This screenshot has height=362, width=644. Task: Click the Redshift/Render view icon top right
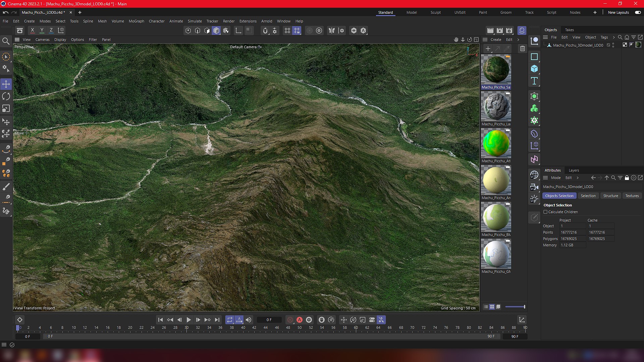[522, 31]
